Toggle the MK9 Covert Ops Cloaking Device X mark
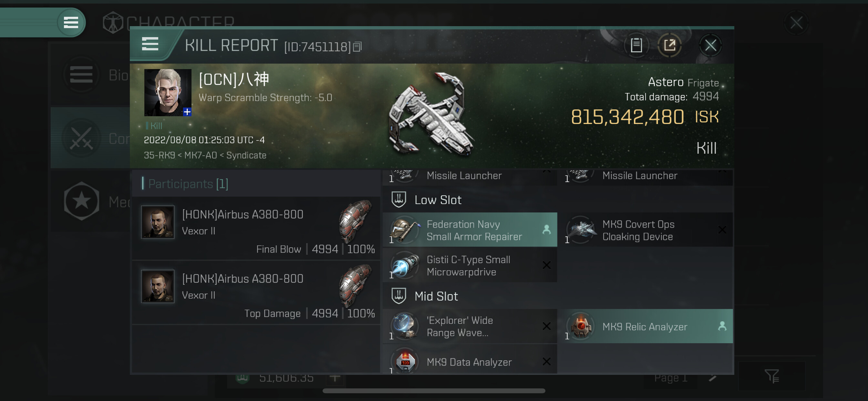 click(722, 230)
